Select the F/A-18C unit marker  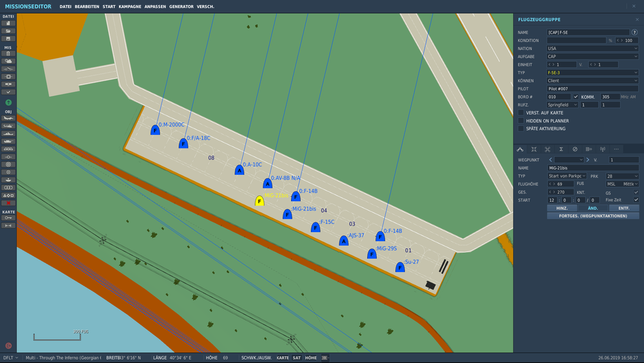(x=183, y=144)
